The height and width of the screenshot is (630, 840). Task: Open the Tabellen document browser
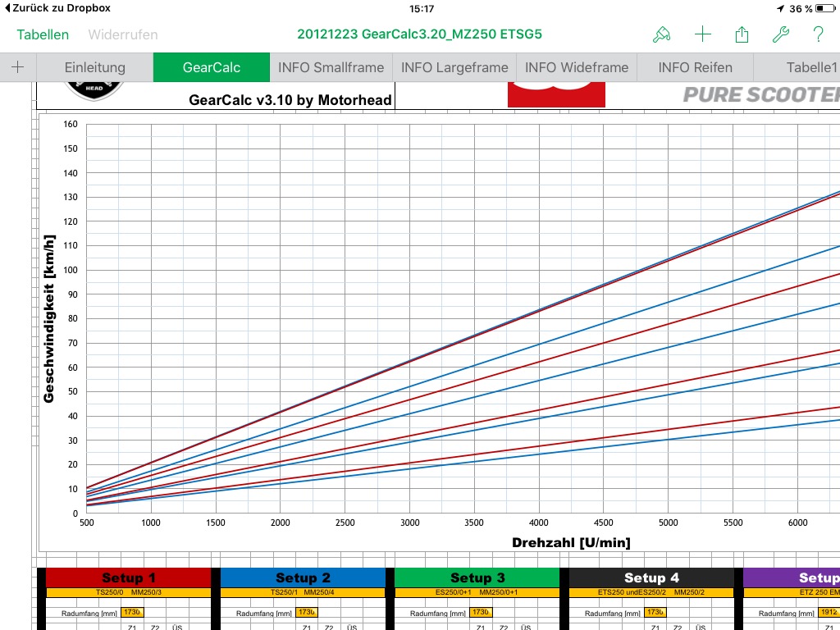[x=43, y=34]
